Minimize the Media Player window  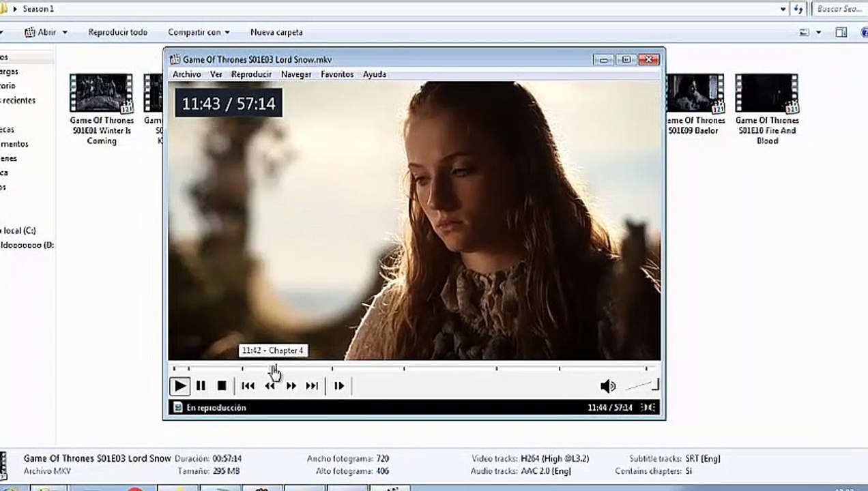(x=604, y=59)
